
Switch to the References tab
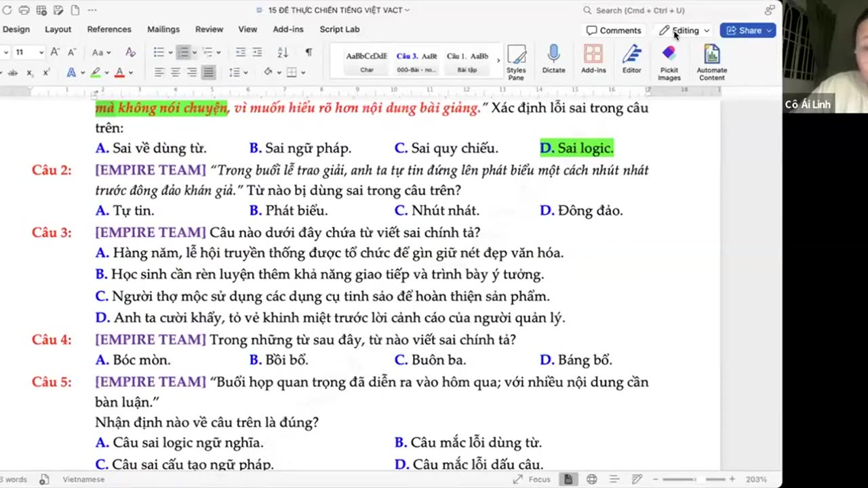109,29
